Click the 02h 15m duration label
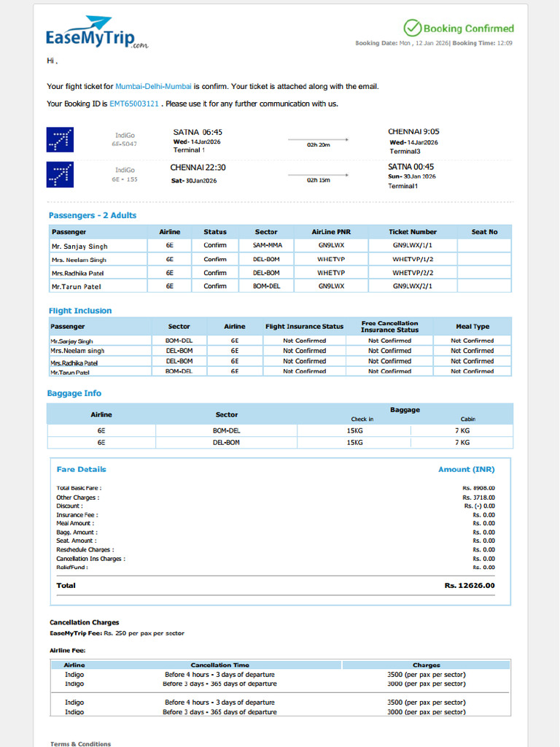The width and height of the screenshot is (560, 747). point(318,180)
